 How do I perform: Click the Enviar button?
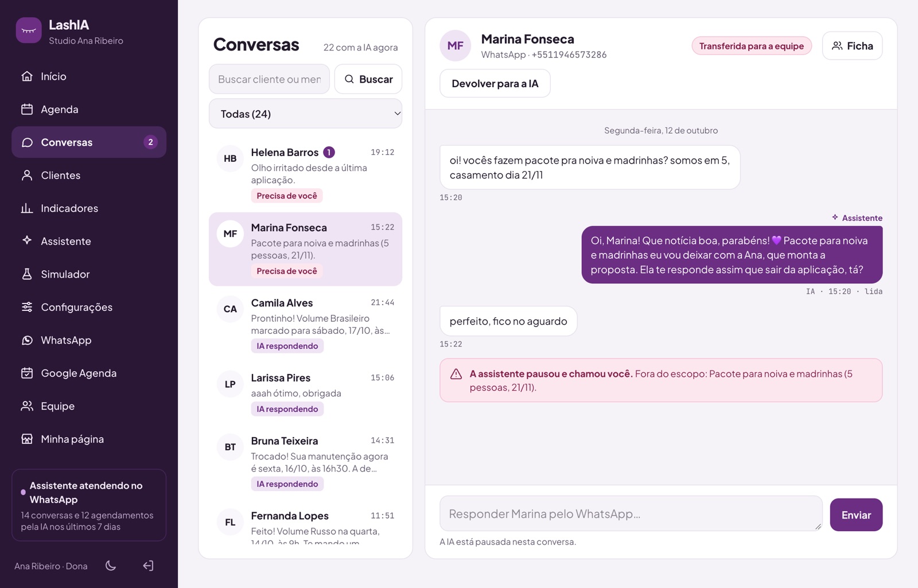click(x=856, y=515)
